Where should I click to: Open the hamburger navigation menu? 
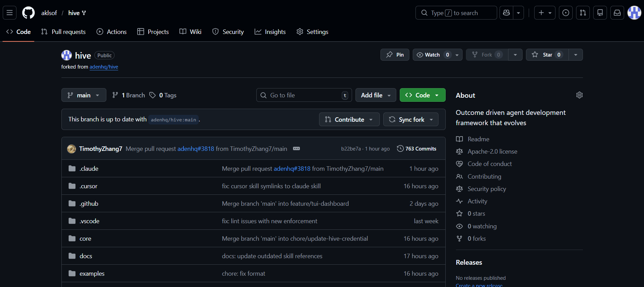10,13
